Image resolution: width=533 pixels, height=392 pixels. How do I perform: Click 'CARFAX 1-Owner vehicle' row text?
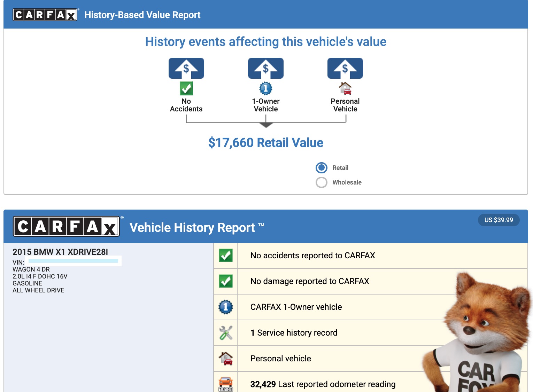[x=296, y=307]
